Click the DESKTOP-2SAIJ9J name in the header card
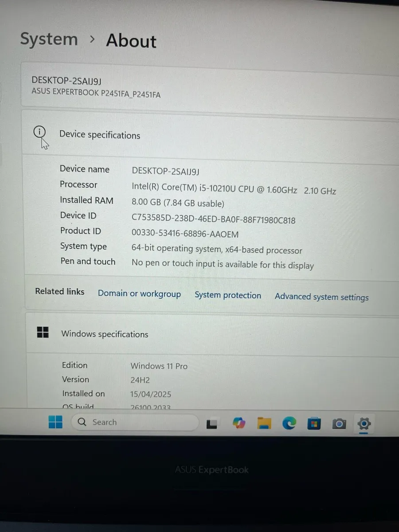This screenshot has width=399, height=532. (x=66, y=80)
